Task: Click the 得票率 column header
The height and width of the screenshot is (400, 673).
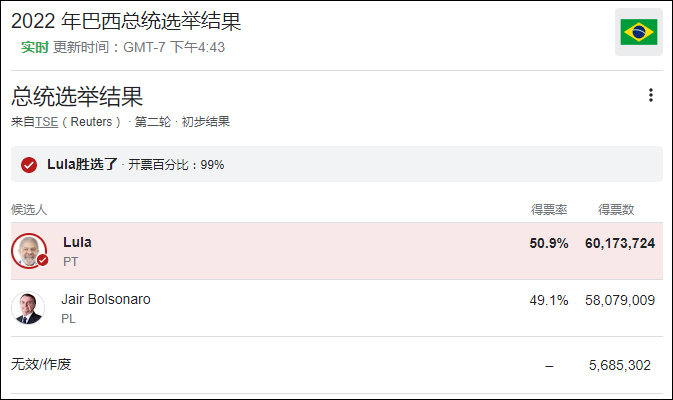Action: click(x=549, y=209)
